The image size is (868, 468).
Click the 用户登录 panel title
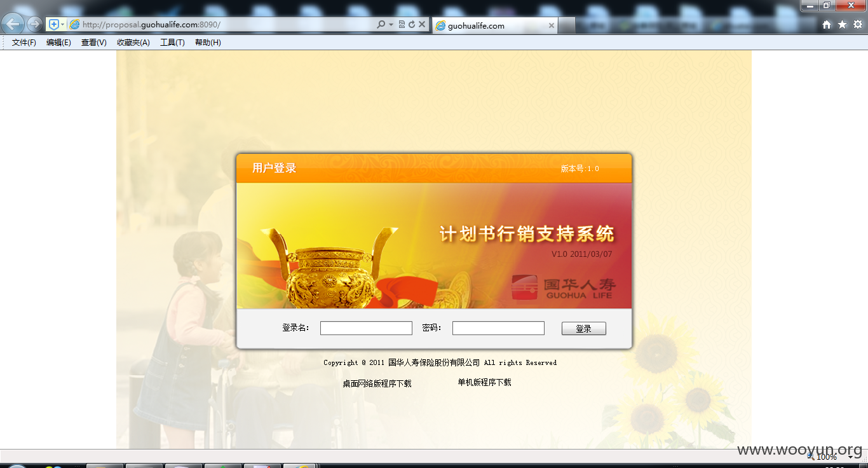tap(275, 168)
